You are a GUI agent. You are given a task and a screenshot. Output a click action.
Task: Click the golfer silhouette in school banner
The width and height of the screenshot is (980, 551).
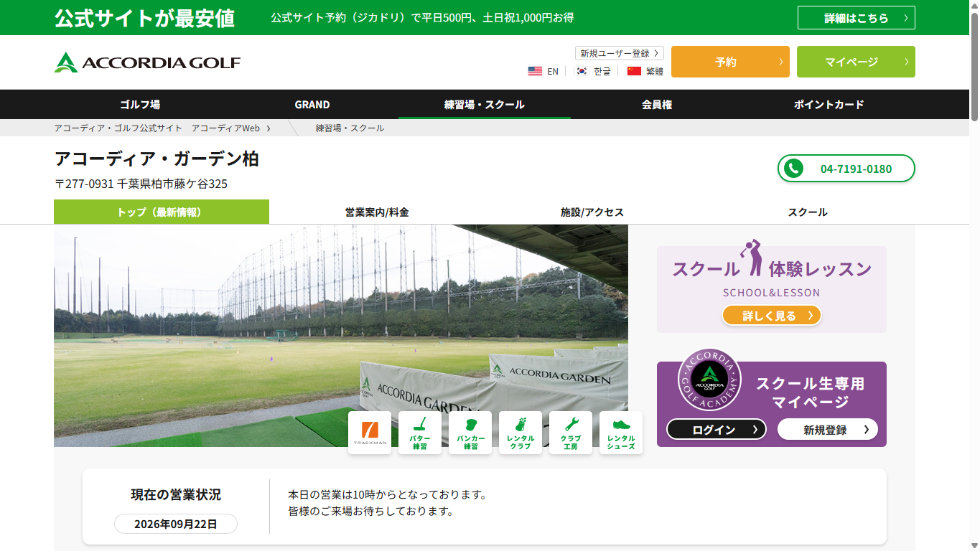click(x=752, y=258)
